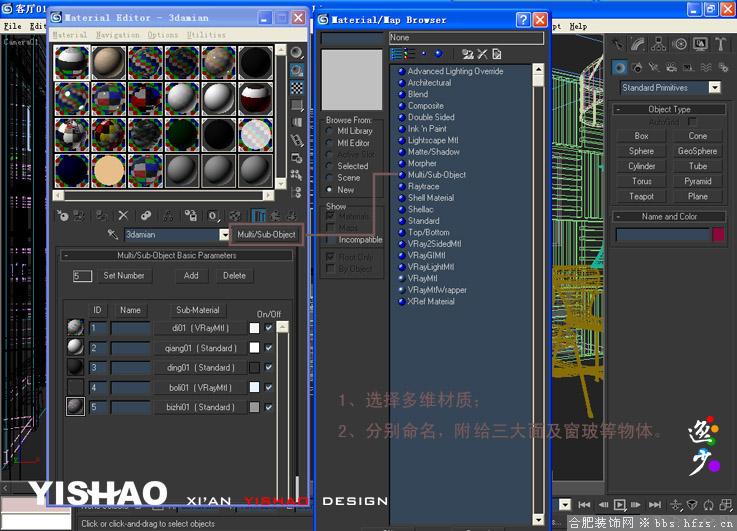This screenshot has height=531, width=737.
Task: Click Delete sub-material button
Action: click(234, 275)
